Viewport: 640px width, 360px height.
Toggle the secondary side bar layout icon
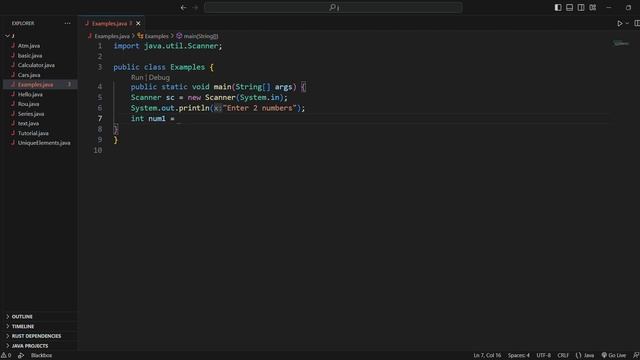[581, 7]
